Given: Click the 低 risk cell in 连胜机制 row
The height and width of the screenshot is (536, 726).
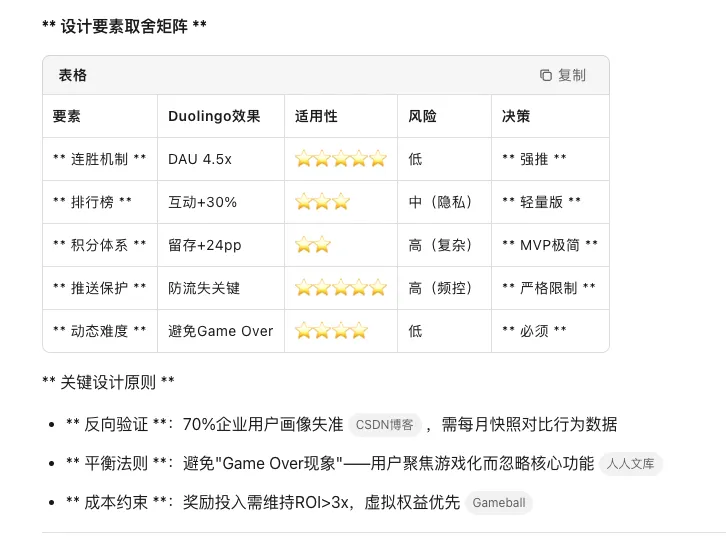Looking at the screenshot, I should pyautogui.click(x=444, y=159).
